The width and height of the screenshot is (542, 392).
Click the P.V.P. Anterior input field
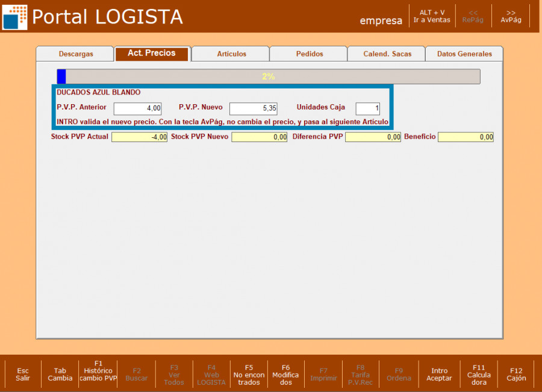point(137,109)
